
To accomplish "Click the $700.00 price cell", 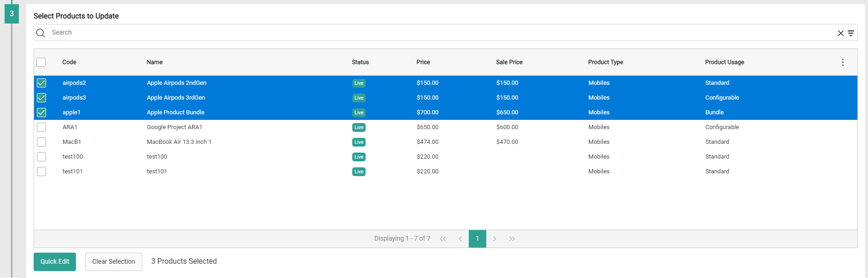I will point(427,112).
